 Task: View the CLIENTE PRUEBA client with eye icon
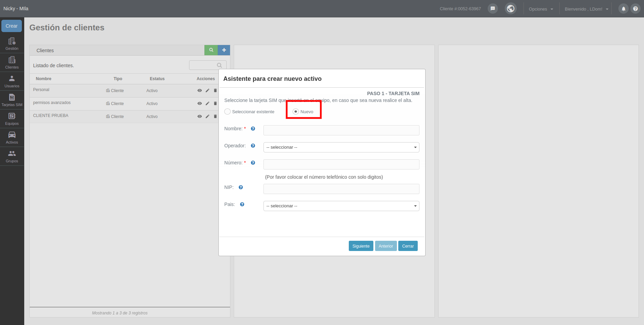(x=200, y=116)
